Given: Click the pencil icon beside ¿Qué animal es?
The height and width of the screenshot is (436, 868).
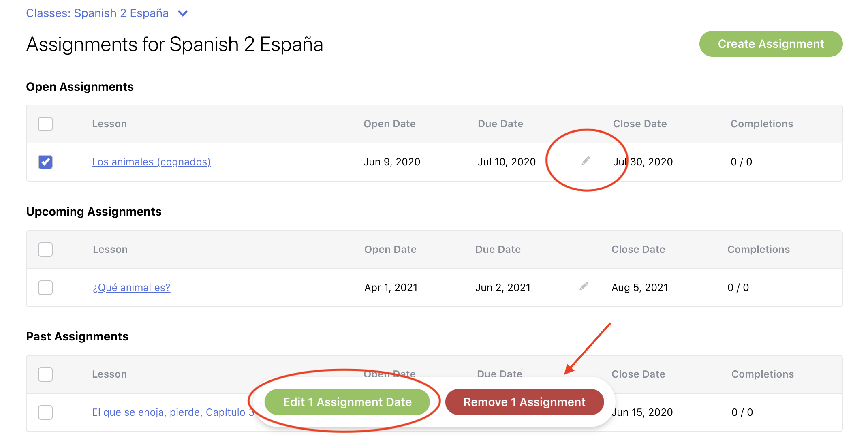Looking at the screenshot, I should coord(584,286).
